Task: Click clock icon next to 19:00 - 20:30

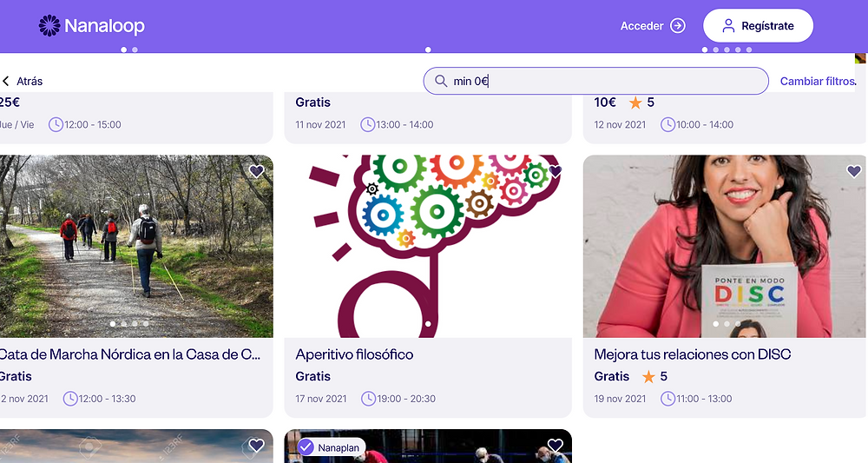Action: pos(368,399)
